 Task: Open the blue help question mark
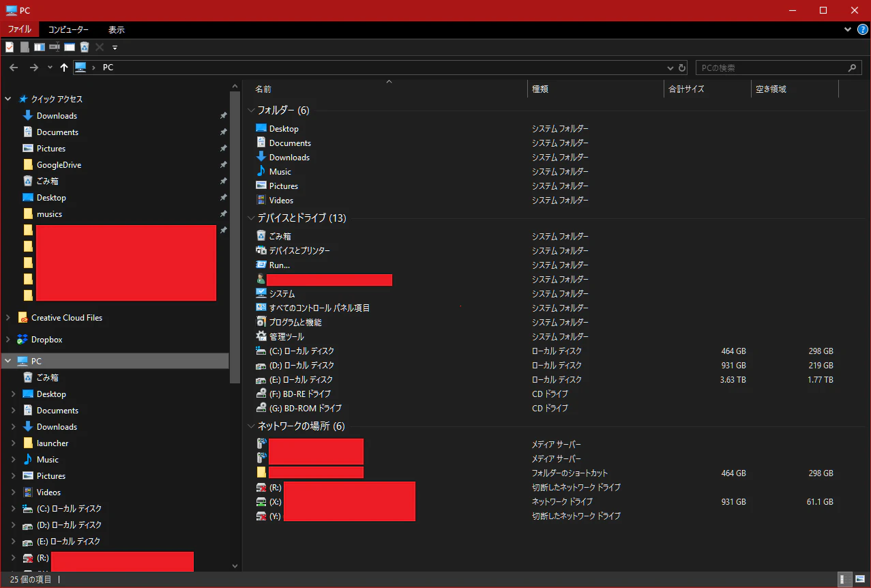[x=862, y=29]
